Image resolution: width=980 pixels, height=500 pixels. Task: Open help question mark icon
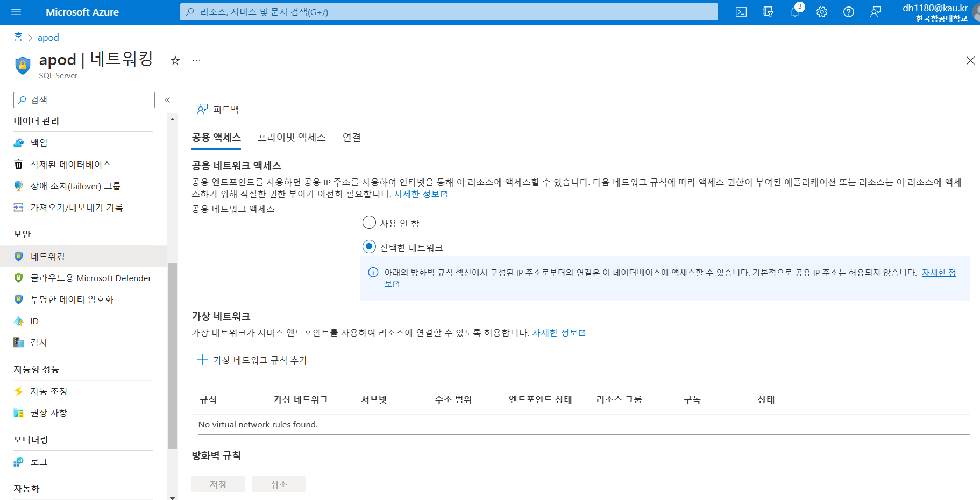849,12
